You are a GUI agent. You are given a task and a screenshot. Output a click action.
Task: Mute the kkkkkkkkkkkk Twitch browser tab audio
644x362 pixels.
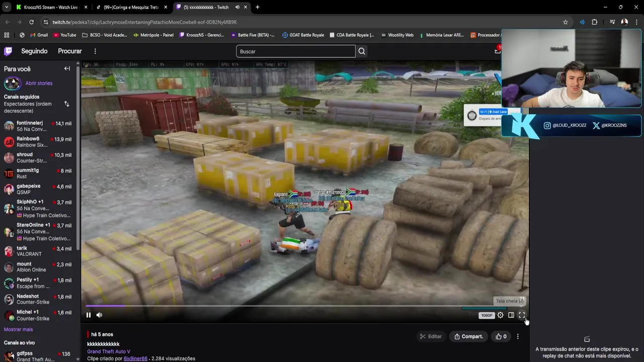click(x=237, y=7)
